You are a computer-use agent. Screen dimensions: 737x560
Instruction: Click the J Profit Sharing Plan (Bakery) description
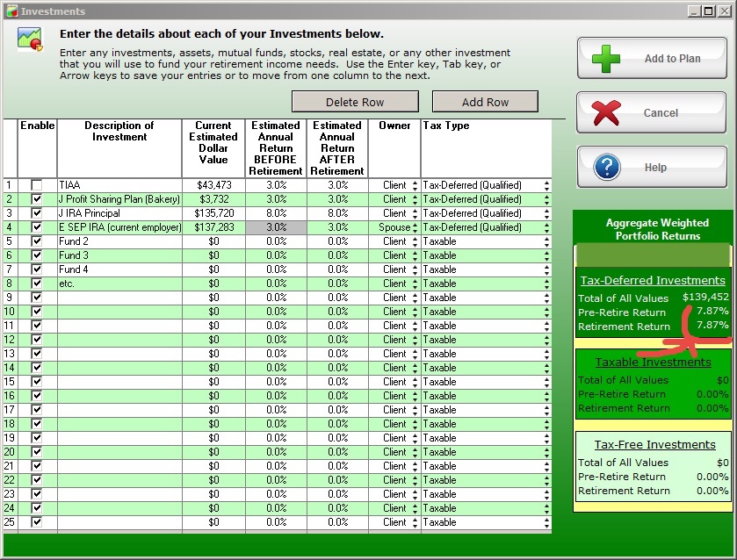(x=119, y=199)
